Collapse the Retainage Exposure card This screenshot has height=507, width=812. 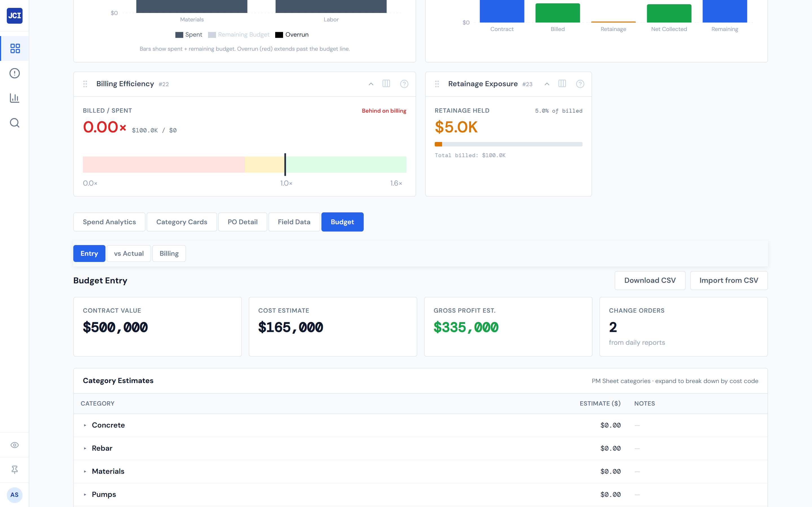click(547, 84)
